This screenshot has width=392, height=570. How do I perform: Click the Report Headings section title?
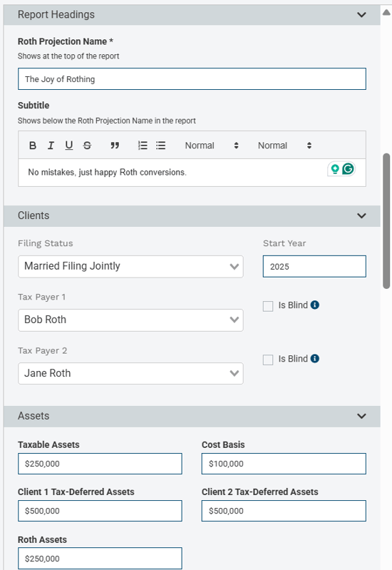tap(56, 14)
